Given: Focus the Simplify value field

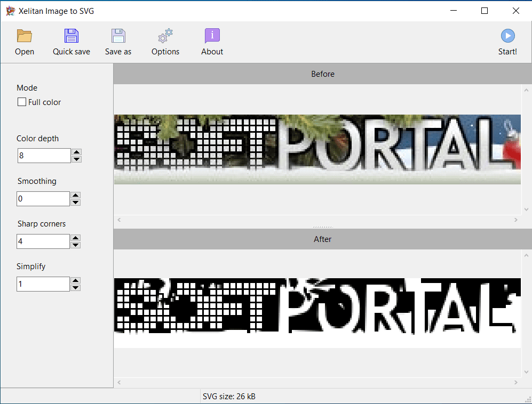Looking at the screenshot, I should (x=43, y=284).
